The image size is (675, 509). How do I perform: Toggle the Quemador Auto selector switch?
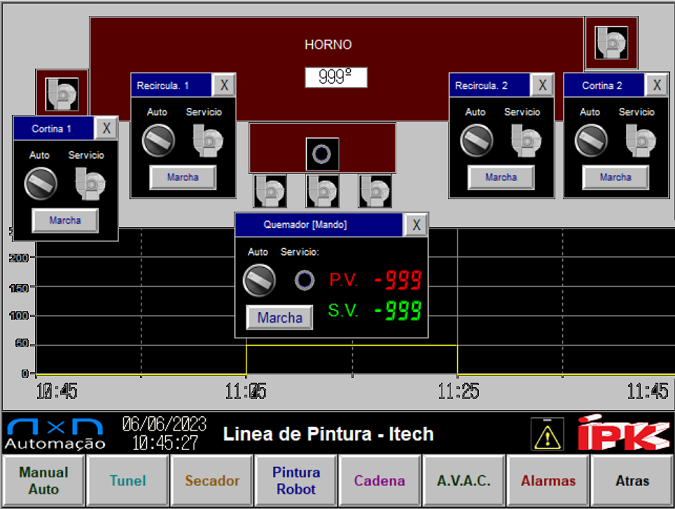coord(259,280)
